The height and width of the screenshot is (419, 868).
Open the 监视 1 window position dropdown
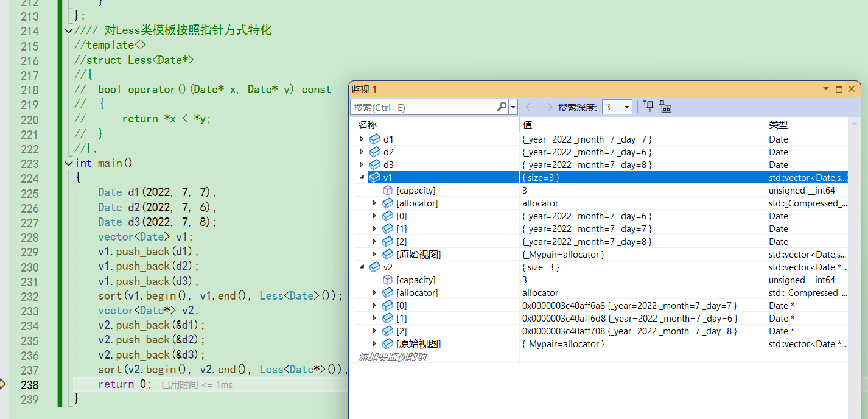point(826,89)
